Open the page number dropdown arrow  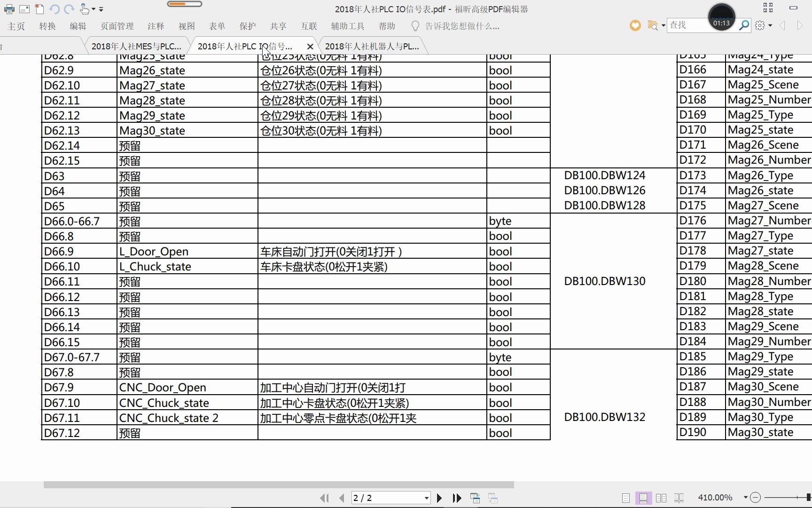coord(426,498)
